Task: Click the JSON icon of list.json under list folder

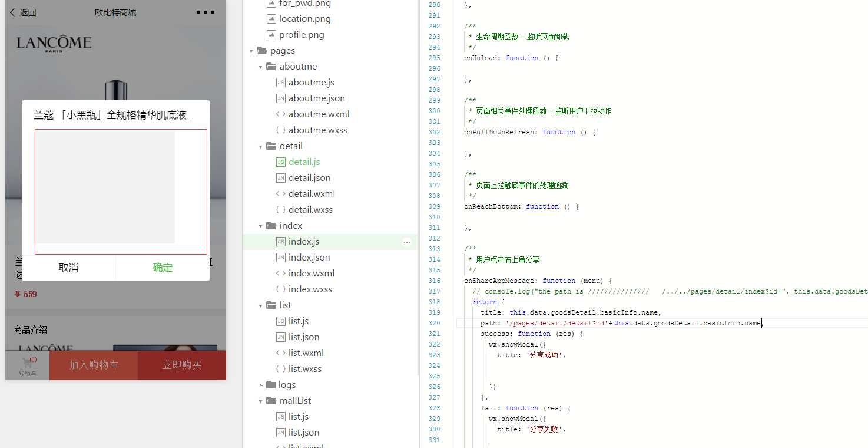Action: click(x=281, y=337)
